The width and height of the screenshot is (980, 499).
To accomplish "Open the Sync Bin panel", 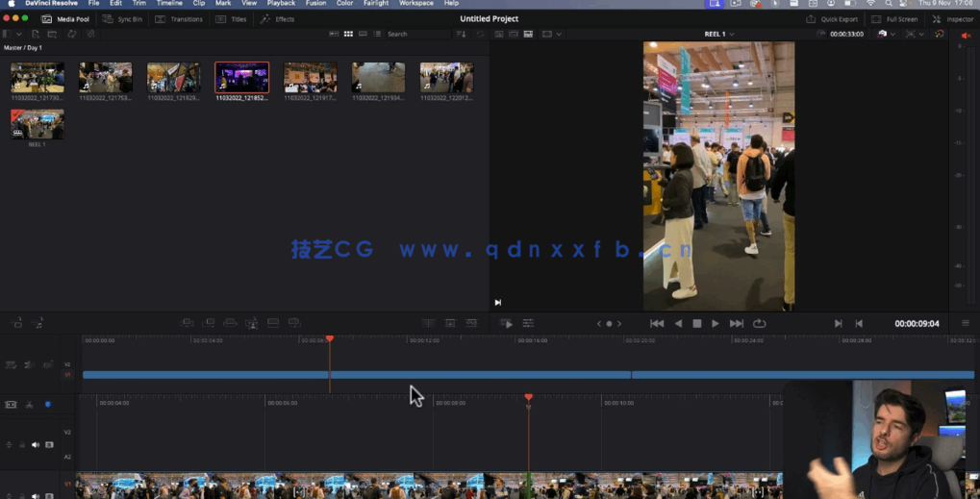I will (122, 19).
